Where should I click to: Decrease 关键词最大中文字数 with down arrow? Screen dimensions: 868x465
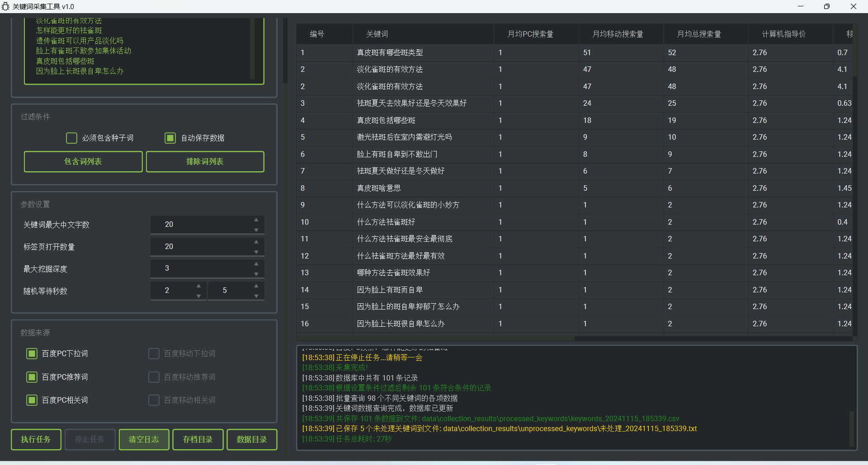point(256,230)
